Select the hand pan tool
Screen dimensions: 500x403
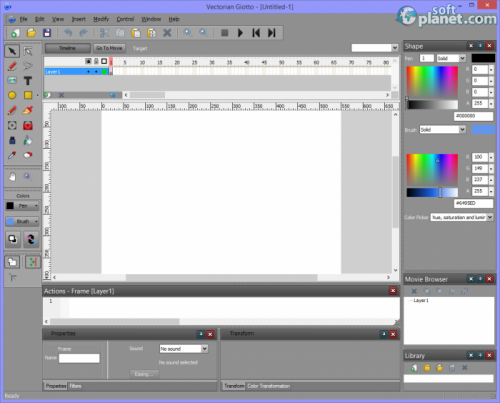[x=12, y=177]
